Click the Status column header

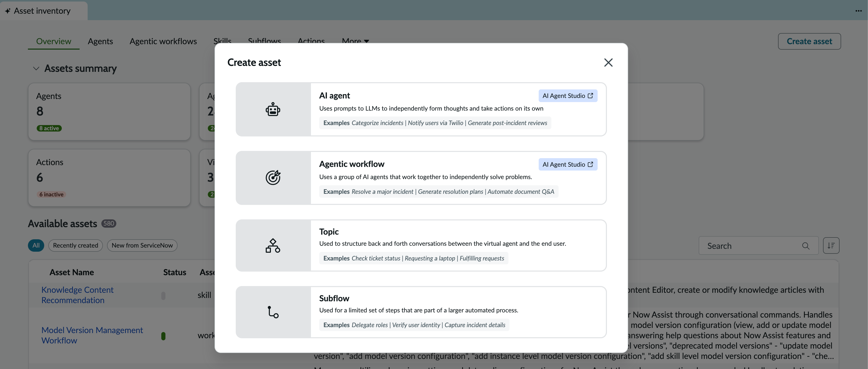(x=174, y=272)
